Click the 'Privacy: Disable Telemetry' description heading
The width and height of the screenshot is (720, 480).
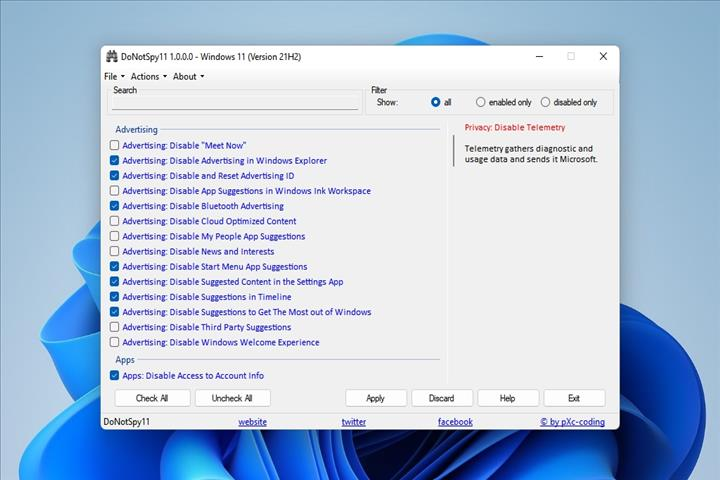515,128
